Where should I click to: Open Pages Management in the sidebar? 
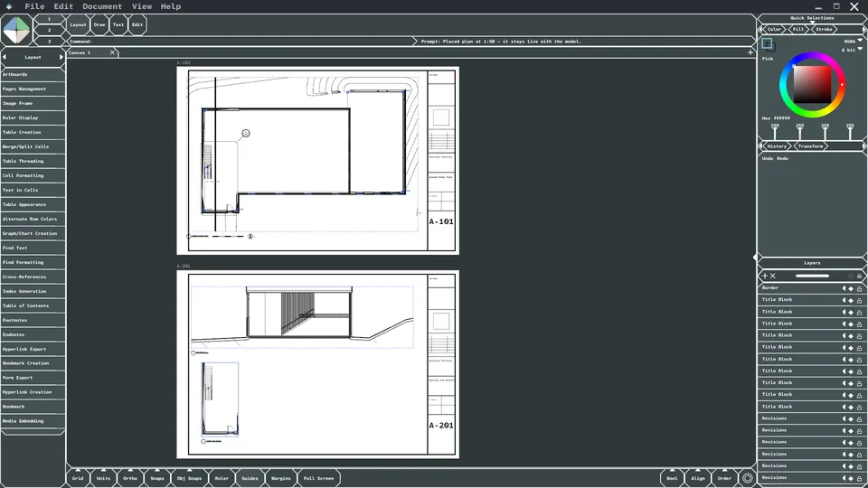(33, 89)
